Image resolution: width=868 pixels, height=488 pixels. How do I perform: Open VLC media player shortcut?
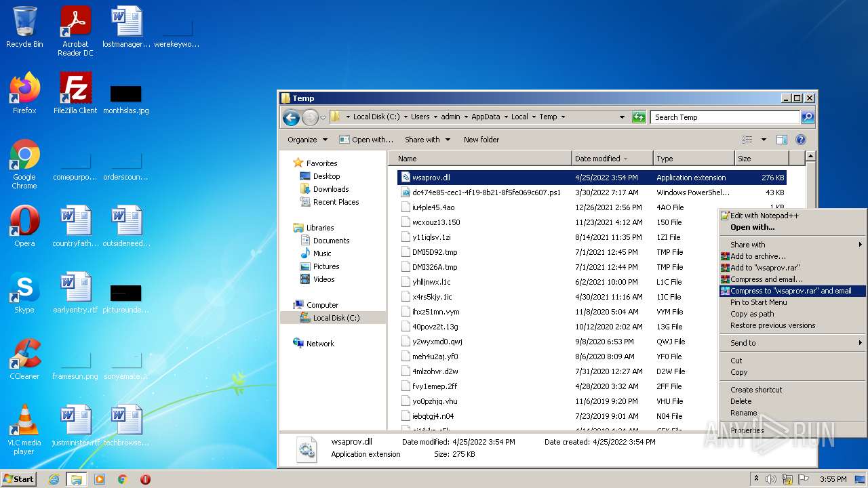pos(24,430)
